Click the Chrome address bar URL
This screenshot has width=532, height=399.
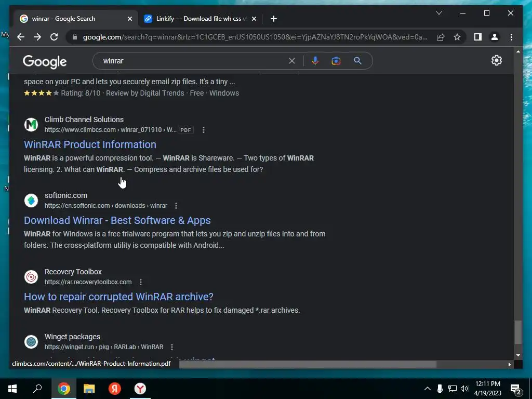pos(255,37)
